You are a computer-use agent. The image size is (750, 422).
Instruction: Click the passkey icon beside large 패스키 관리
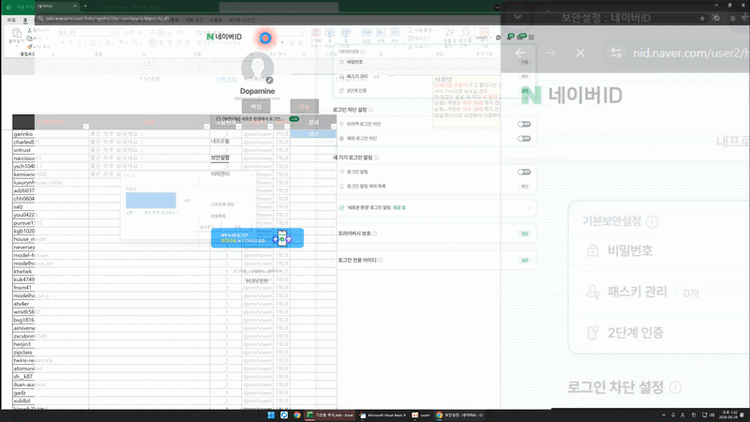tap(593, 291)
